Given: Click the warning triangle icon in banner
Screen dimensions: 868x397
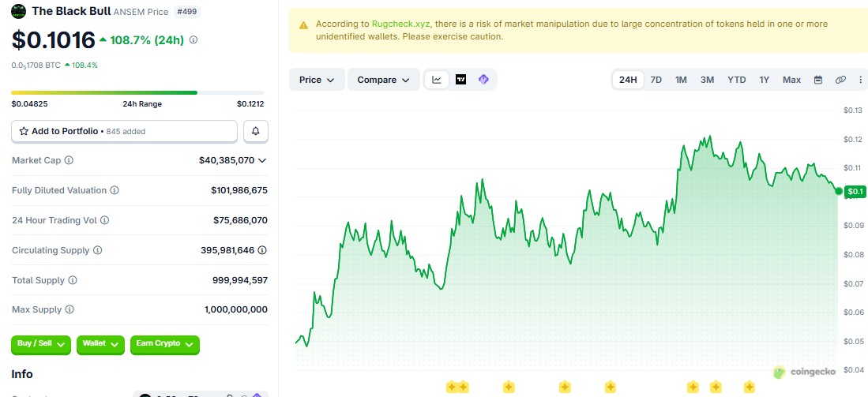Looking at the screenshot, I should point(303,25).
